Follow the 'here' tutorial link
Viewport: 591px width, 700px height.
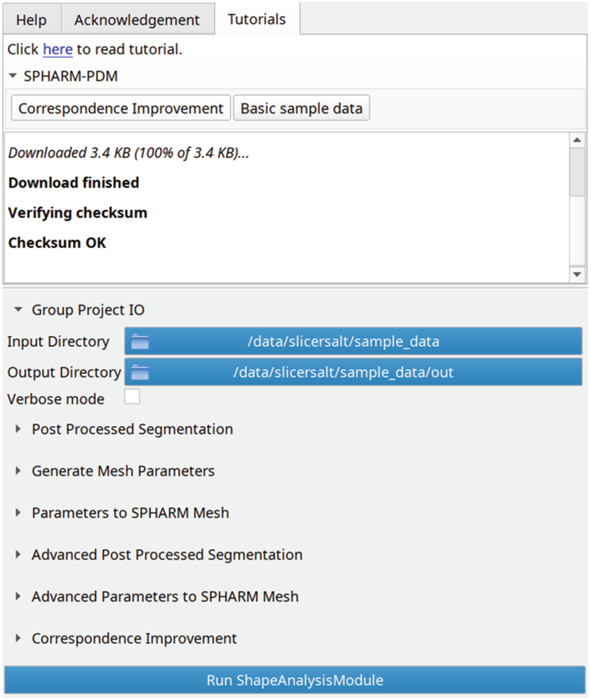pyautogui.click(x=58, y=49)
